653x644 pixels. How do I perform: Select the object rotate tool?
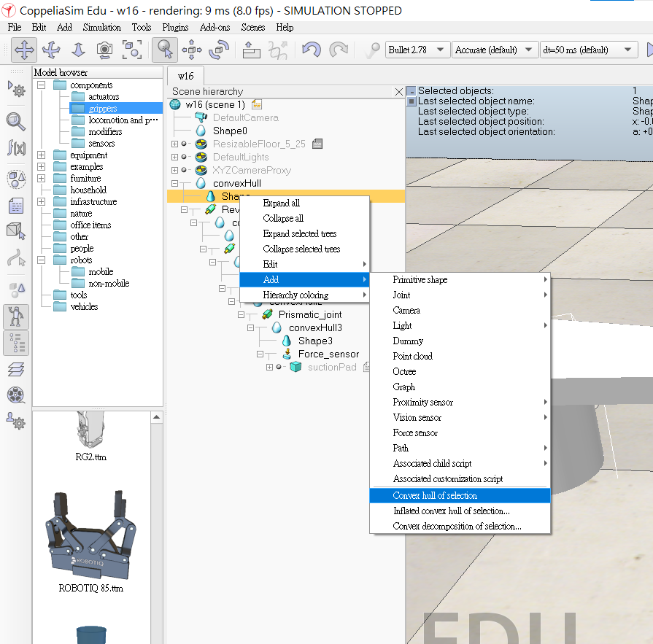tap(219, 50)
